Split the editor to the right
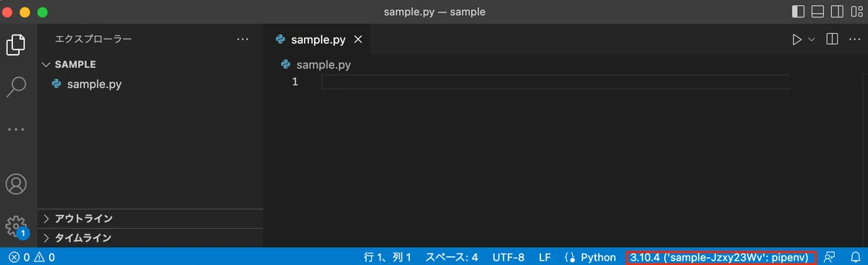This screenshot has height=265, width=868. (x=833, y=39)
